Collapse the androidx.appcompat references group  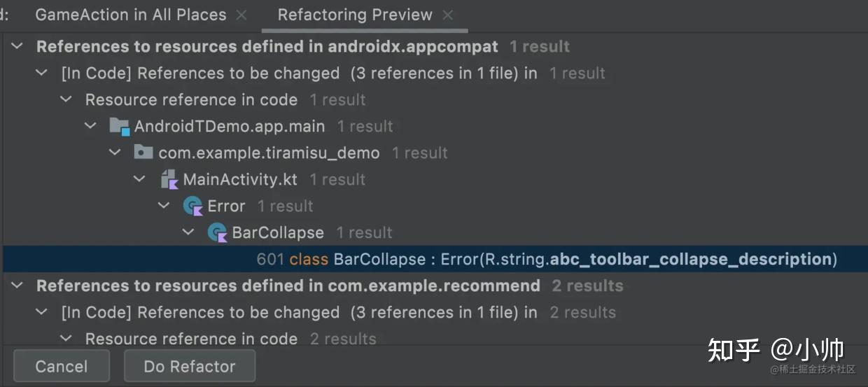tap(18, 47)
